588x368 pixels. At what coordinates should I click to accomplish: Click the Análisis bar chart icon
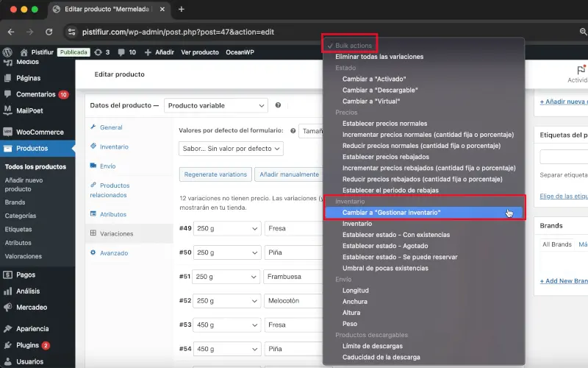[x=7, y=291]
